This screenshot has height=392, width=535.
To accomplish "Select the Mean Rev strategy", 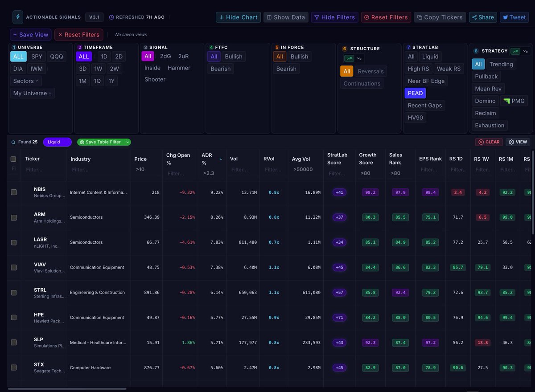I will coord(488,89).
